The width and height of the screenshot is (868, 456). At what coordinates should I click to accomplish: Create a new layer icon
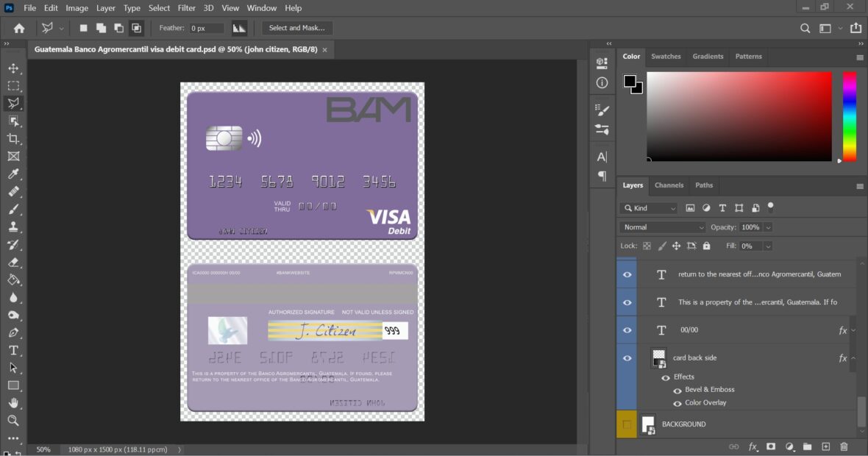tap(825, 446)
